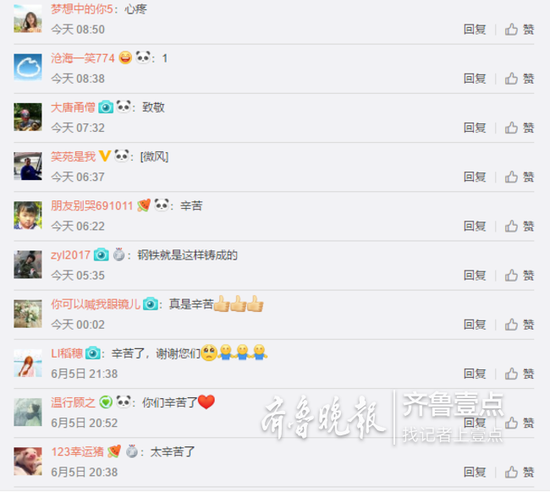This screenshot has width=550, height=492.
Task: Thumbs-up 你可以喊我眼镜儿's comment
Action: click(519, 324)
